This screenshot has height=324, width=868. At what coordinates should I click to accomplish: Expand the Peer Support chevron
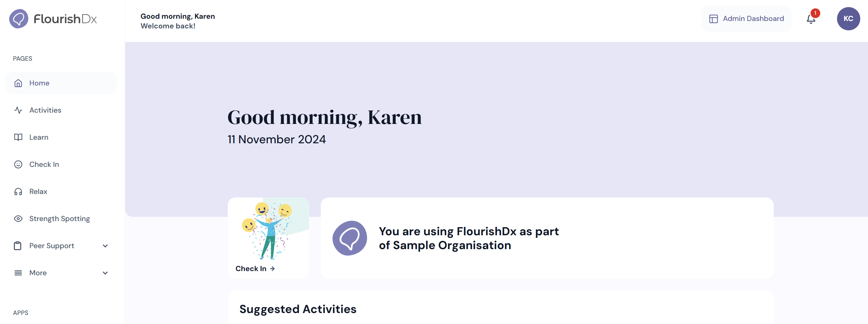105,246
